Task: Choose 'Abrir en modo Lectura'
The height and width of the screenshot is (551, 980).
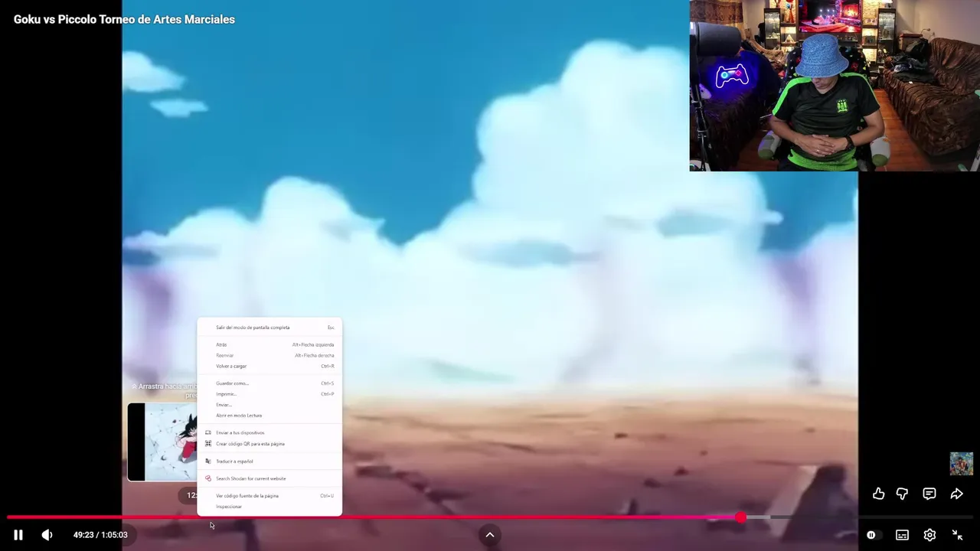Action: click(269, 416)
